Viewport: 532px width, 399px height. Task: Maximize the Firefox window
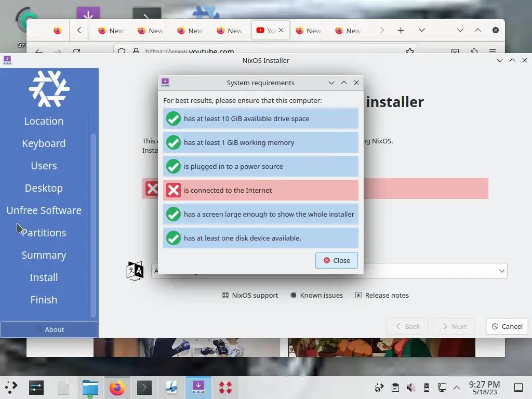pos(478,30)
